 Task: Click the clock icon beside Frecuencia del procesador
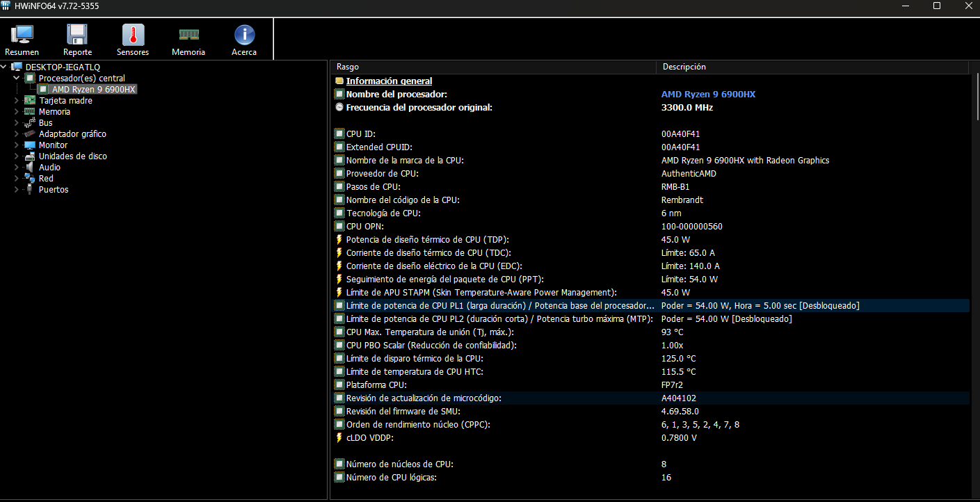click(339, 107)
